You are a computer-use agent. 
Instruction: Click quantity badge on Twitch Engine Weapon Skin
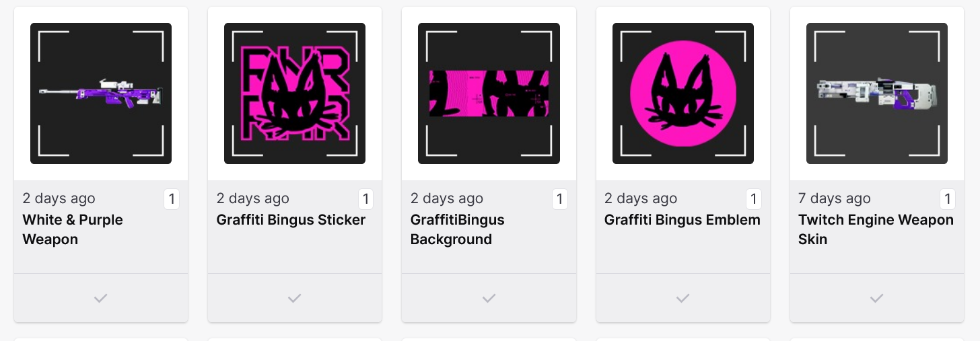pyautogui.click(x=947, y=199)
